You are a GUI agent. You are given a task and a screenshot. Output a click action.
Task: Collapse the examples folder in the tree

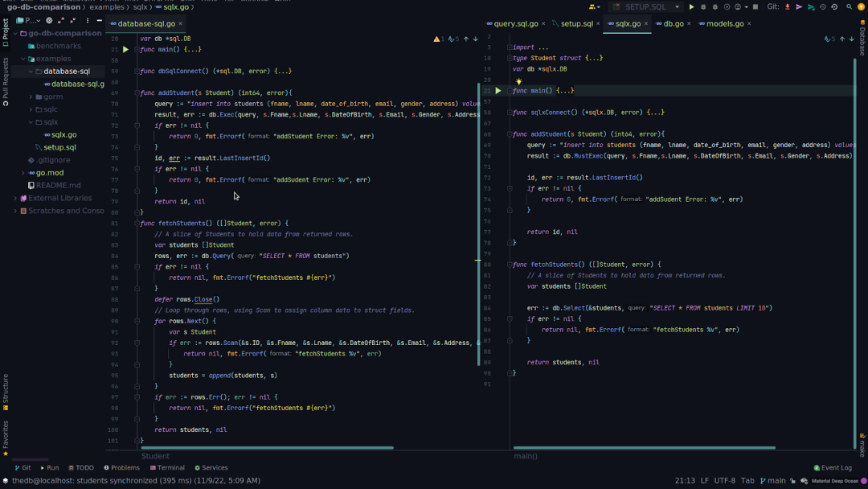pyautogui.click(x=23, y=59)
